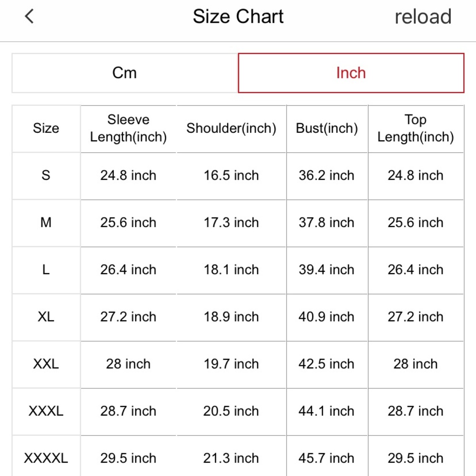The image size is (476, 476).
Task: Click the Size Chart title
Action: coord(238,17)
